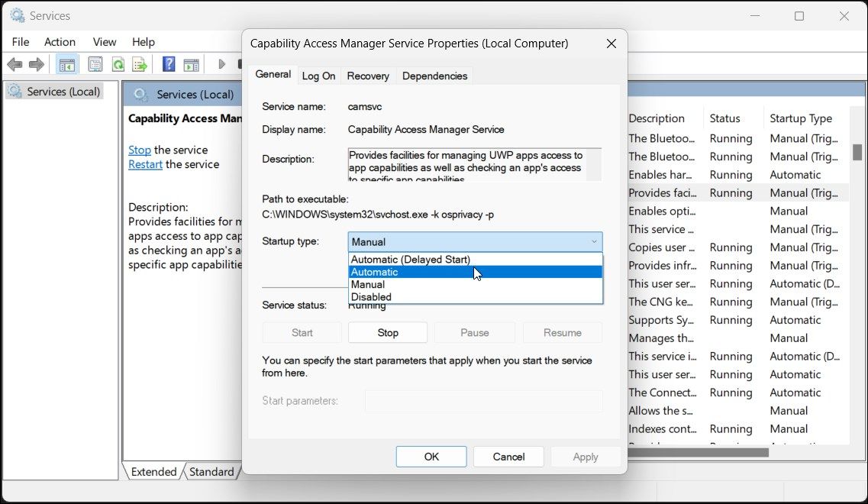Switch to the Recovery tab
The width and height of the screenshot is (868, 504).
[x=368, y=76]
